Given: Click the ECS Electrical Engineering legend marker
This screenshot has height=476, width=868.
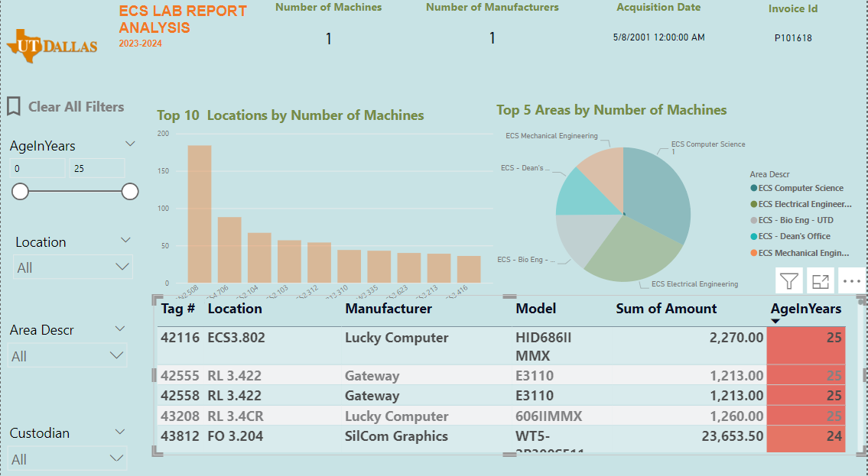Looking at the screenshot, I should pos(753,204).
